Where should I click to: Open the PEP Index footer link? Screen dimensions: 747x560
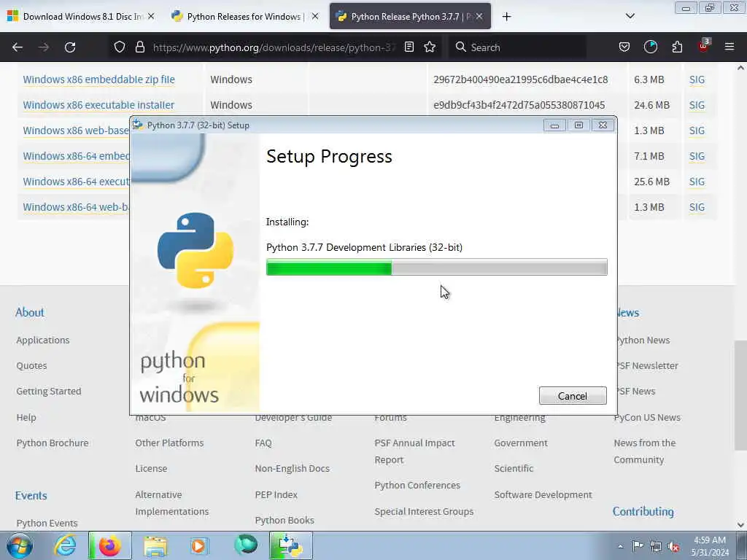point(276,495)
